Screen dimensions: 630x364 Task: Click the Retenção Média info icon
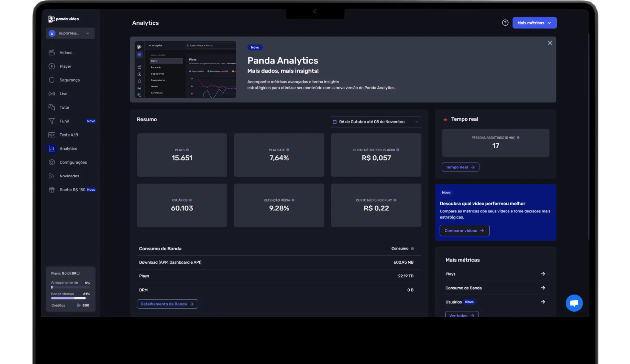pyautogui.click(x=293, y=200)
